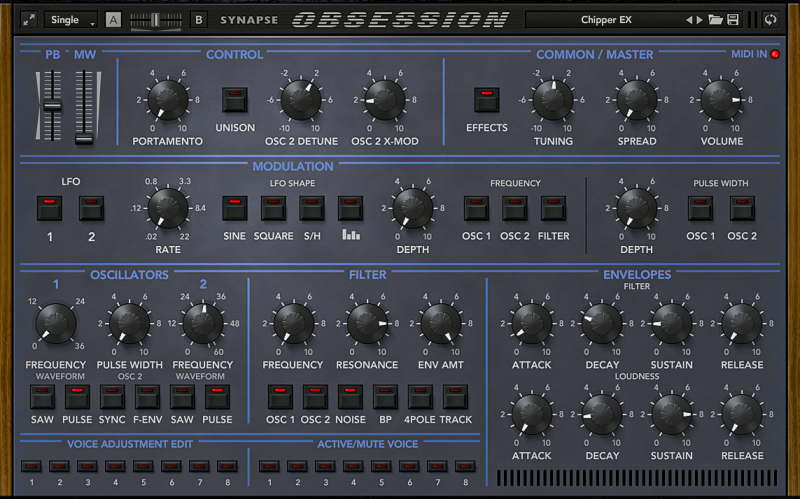Adjust the A/B morph slider
800x499 pixels.
(156, 20)
